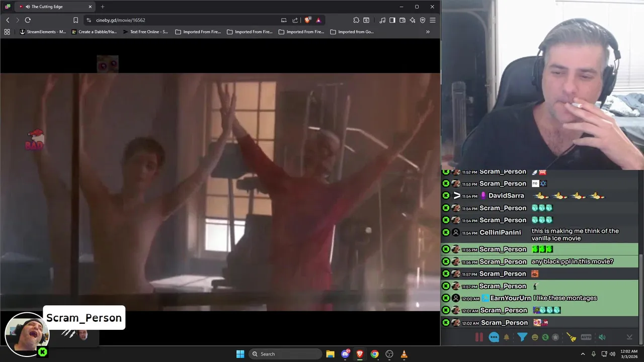Viewport: 644px width, 362px height.
Task: Click CelliniPanini username in chat
Action: tap(500, 232)
